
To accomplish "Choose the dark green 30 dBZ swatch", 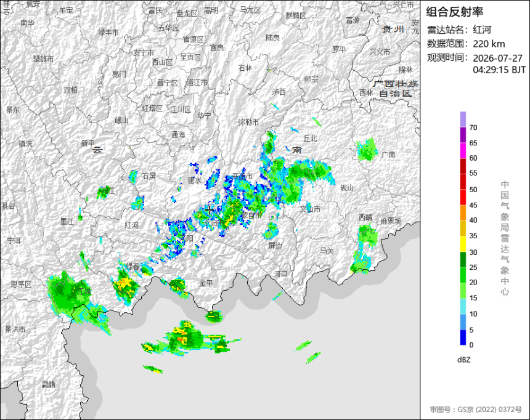I will tap(463, 259).
